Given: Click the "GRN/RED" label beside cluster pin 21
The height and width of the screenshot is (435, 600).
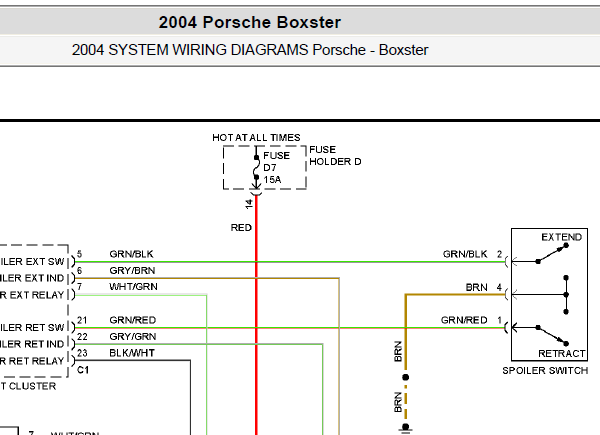Looking at the screenshot, I should [133, 320].
